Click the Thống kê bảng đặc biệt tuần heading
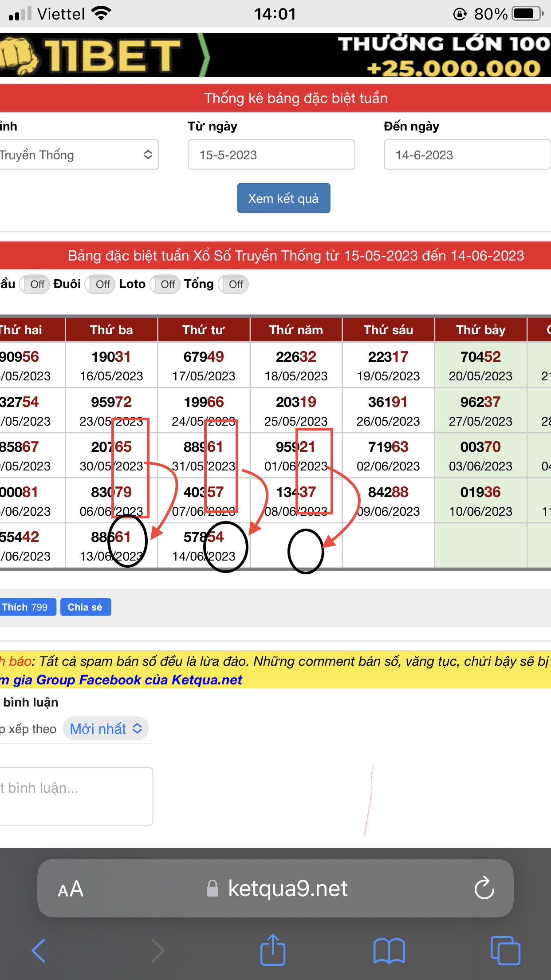The height and width of the screenshot is (980, 551). (295, 98)
